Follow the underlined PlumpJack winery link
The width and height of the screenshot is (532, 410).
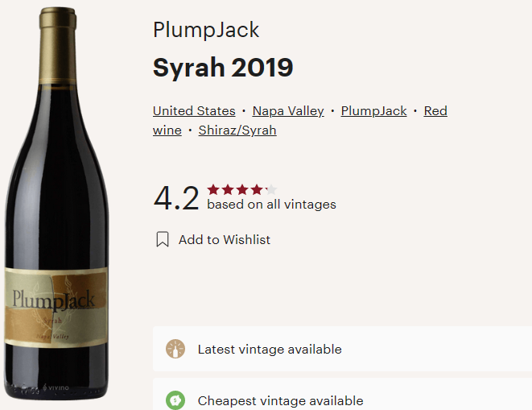pos(373,111)
